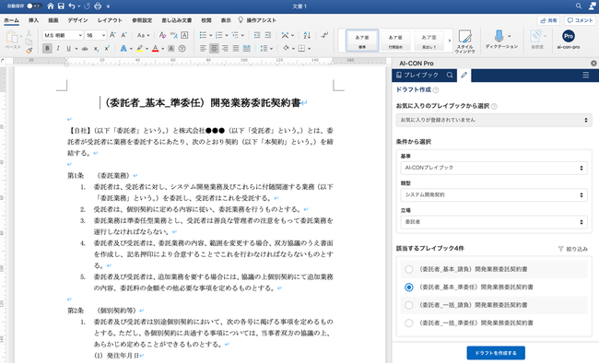Image resolution: width=599 pixels, height=364 pixels.
Task: Open the ホーム ribbon tab
Action: [x=11, y=20]
